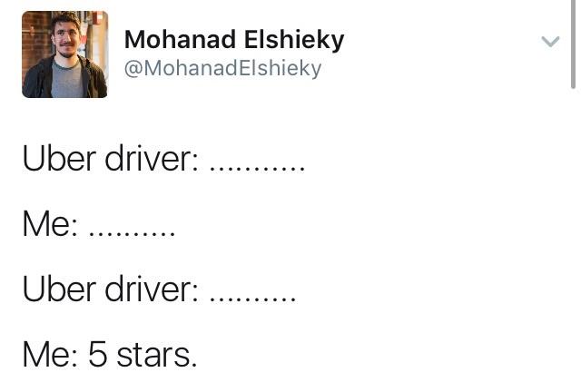Click the dots after the second "Uber driver:"
Viewport: 581px width, 392px height.
point(252,298)
